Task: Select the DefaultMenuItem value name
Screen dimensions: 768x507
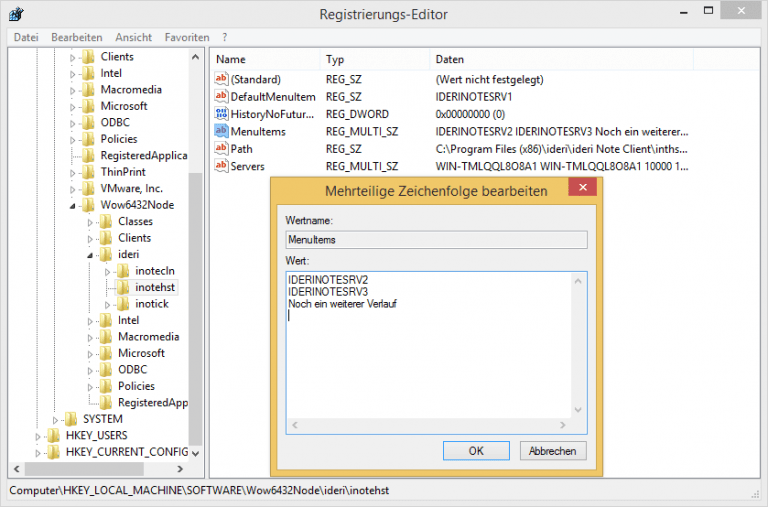Action: click(273, 97)
